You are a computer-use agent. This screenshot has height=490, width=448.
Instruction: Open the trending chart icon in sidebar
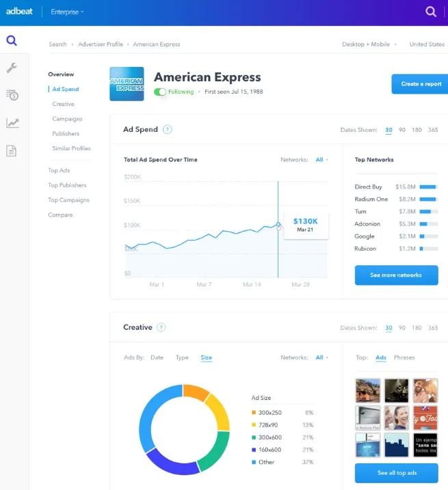coord(12,123)
